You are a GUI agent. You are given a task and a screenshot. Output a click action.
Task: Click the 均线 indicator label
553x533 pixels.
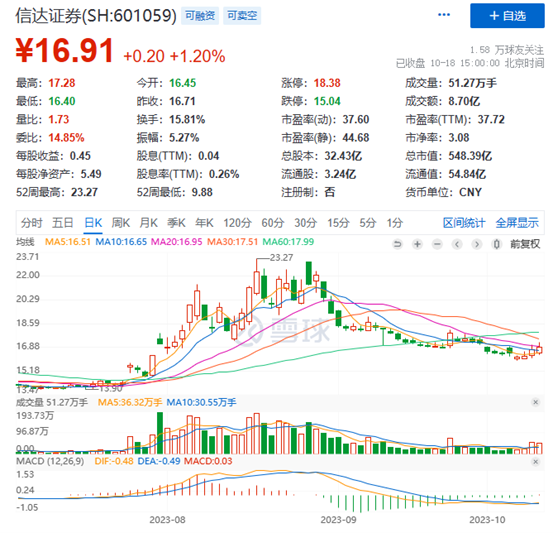coord(25,242)
